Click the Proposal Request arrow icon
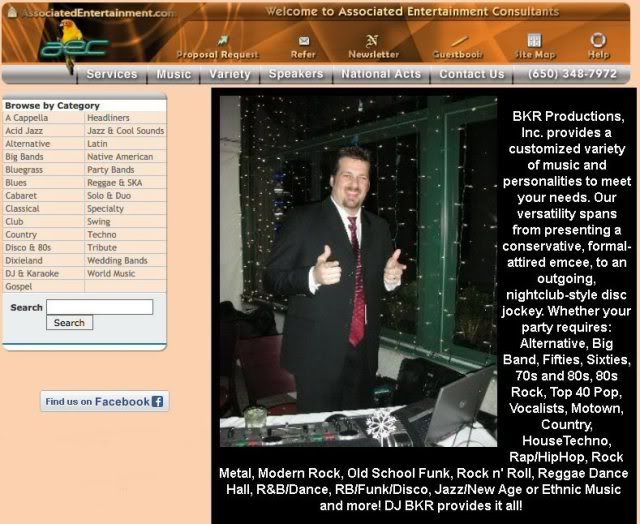The image size is (640, 524). (x=222, y=40)
